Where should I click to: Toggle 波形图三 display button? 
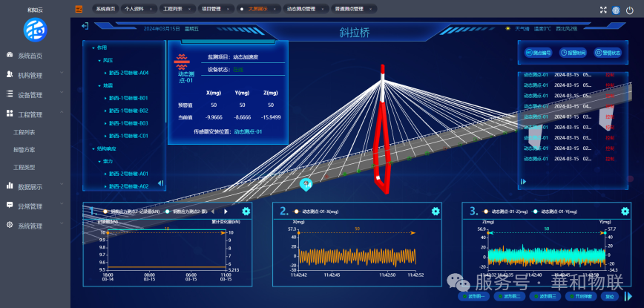(x=545, y=296)
